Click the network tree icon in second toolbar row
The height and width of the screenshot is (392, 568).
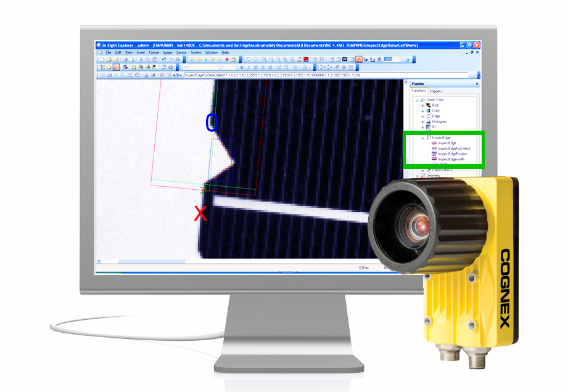102,67
